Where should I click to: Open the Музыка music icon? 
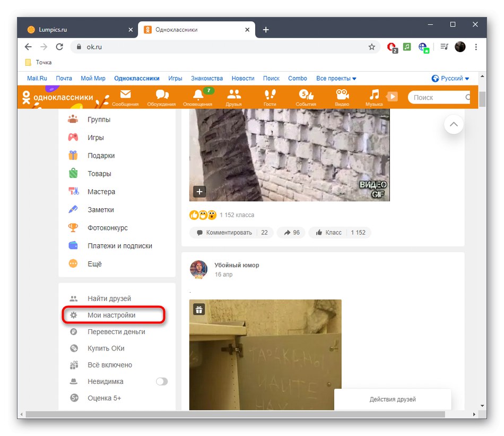tap(374, 98)
